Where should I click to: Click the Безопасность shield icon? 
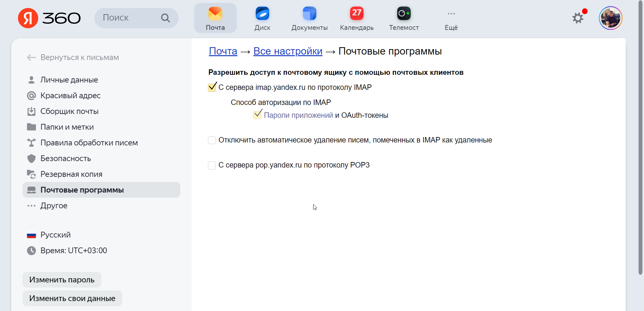[31, 159]
